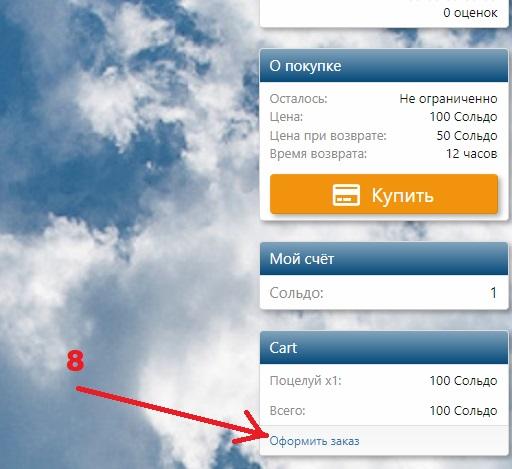The width and height of the screenshot is (512, 469).
Task: Click the Поцелуй item price 100 Сольдо
Action: point(463,380)
